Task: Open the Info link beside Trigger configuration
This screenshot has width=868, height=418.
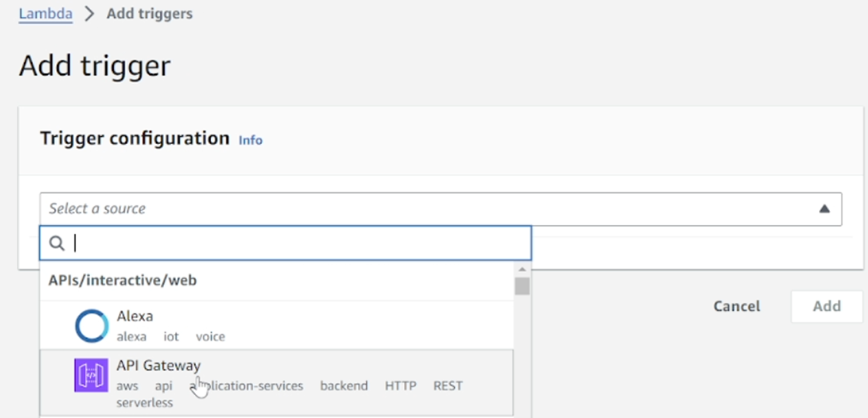Action: pos(250,141)
